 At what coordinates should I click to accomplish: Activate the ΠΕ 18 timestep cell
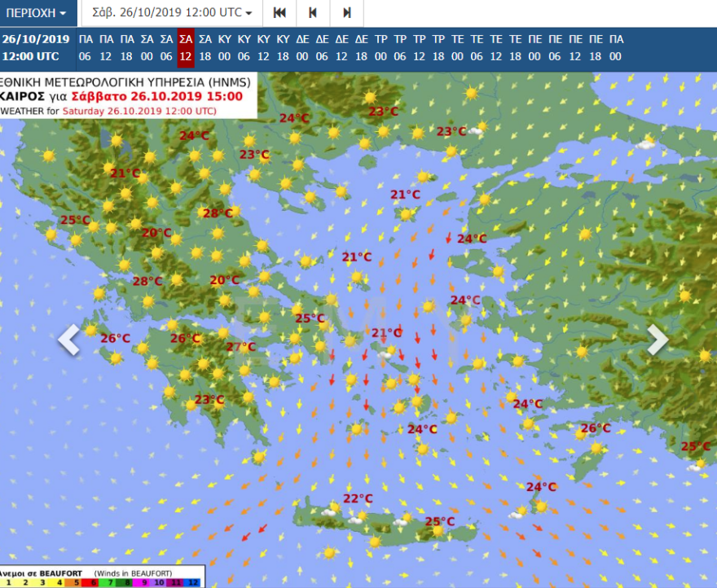pyautogui.click(x=595, y=49)
